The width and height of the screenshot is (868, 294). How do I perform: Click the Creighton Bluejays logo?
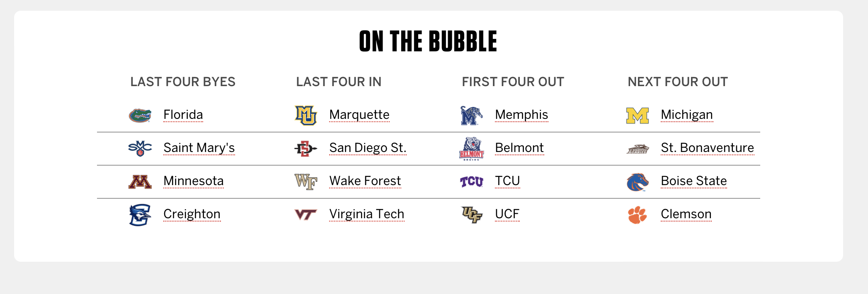(140, 215)
